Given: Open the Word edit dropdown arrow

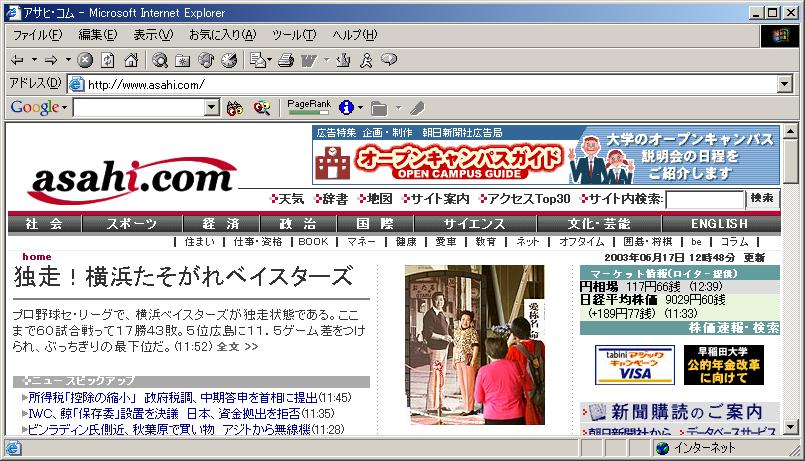Looking at the screenshot, I should pos(327,61).
